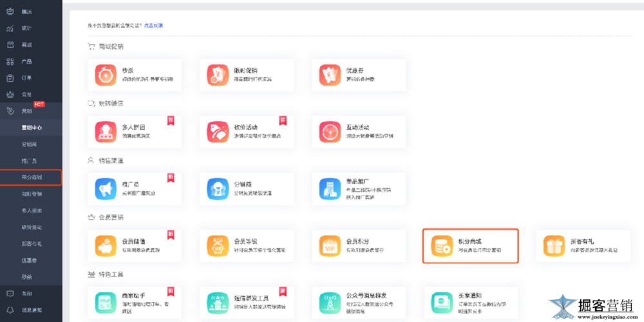644x322 pixels.
Task: Open the 限时促销 card icon
Action: (217, 75)
